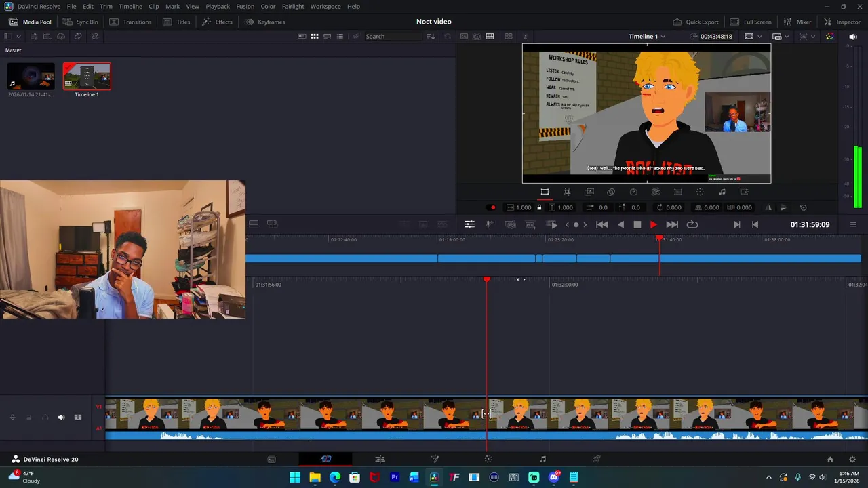Open Project Settings gear icon

[x=852, y=459]
